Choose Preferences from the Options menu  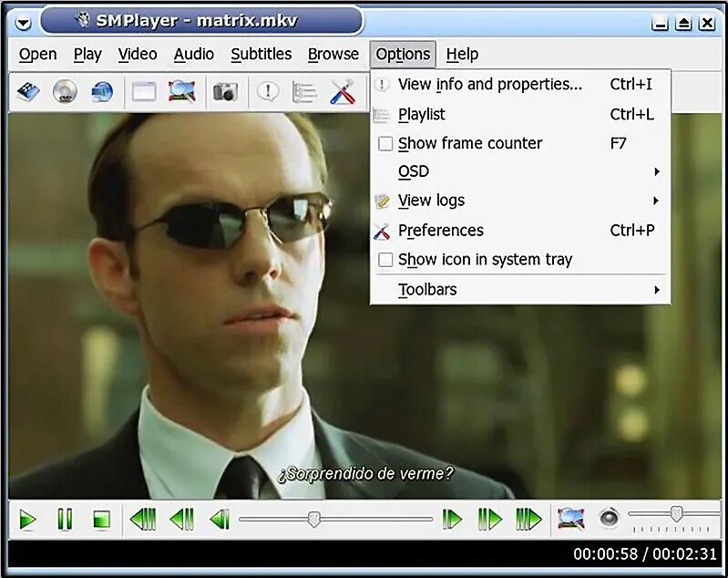(520, 231)
